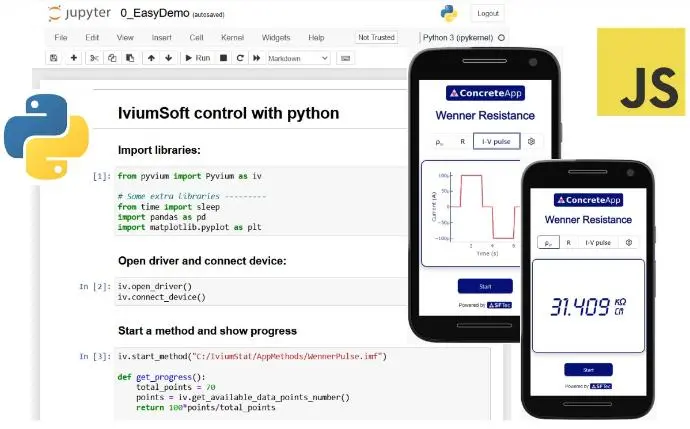This screenshot has width=690, height=429.
Task: Tap SIFTec badge on the larger phone
Action: pos(499,305)
